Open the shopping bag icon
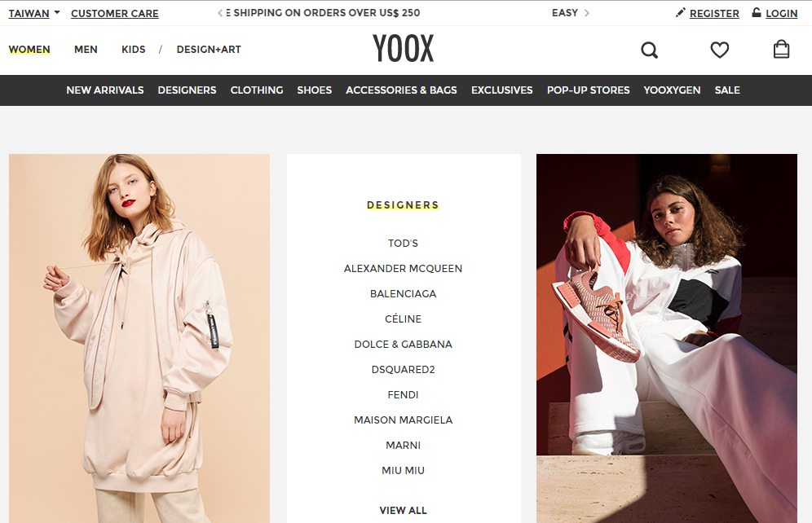This screenshot has height=523, width=812. point(781,49)
